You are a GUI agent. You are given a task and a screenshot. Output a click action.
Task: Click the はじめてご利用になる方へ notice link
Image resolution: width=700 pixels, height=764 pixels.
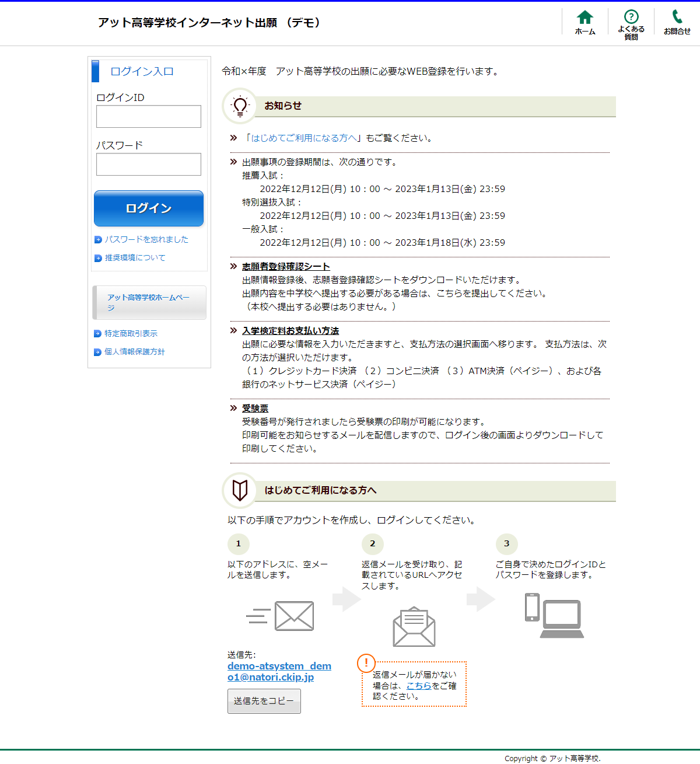(x=303, y=138)
